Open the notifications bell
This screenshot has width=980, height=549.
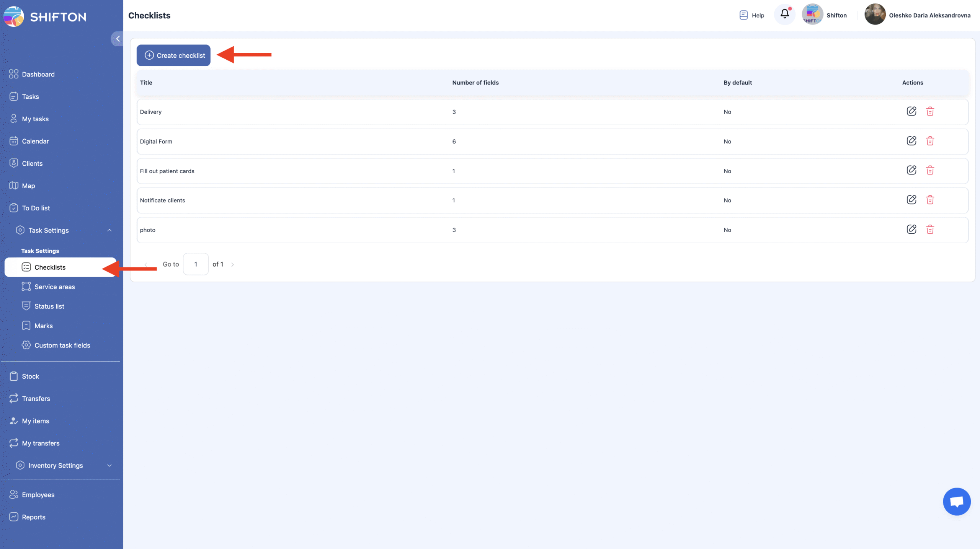pos(784,14)
